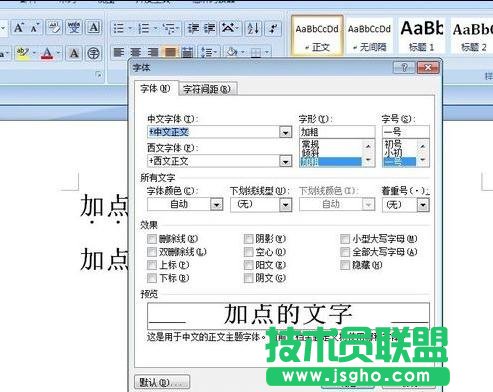Open the 字体颜色 dropdown
Screen dimensions: 493x392
tap(216, 204)
